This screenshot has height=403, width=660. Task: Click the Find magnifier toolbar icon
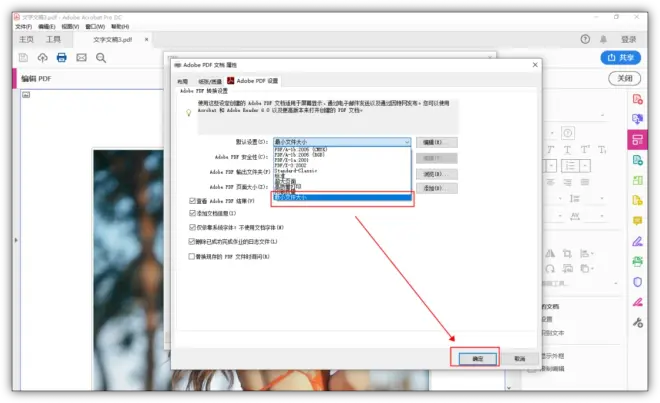click(x=101, y=57)
